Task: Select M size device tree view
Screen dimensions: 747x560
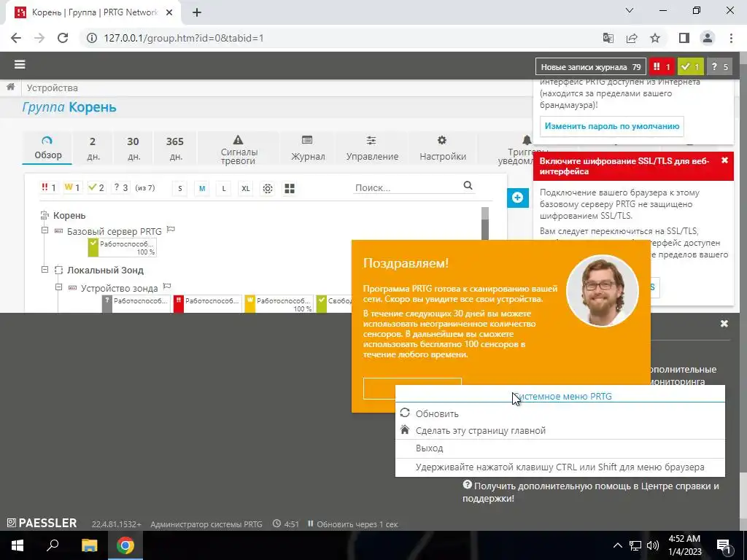Action: click(202, 188)
